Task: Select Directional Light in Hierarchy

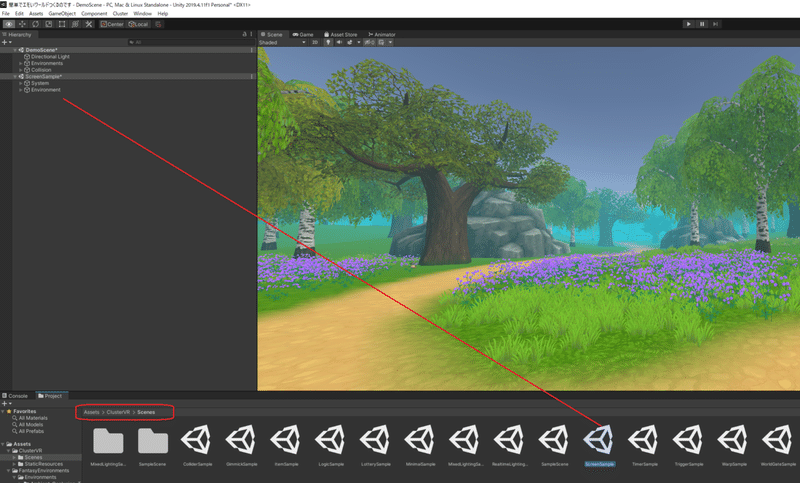Action: (x=50, y=57)
